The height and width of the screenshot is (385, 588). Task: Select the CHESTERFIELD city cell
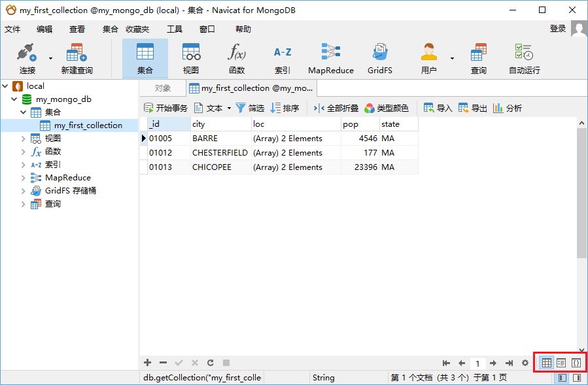coord(220,153)
